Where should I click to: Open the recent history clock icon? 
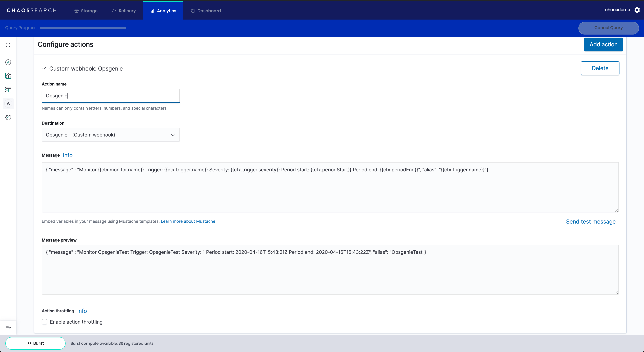(8, 45)
